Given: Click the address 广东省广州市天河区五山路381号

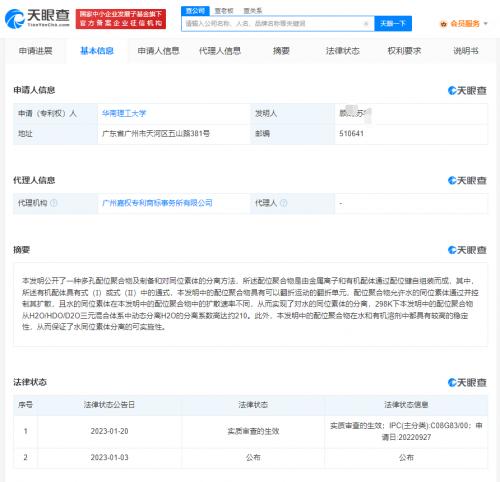Looking at the screenshot, I should (x=156, y=134).
